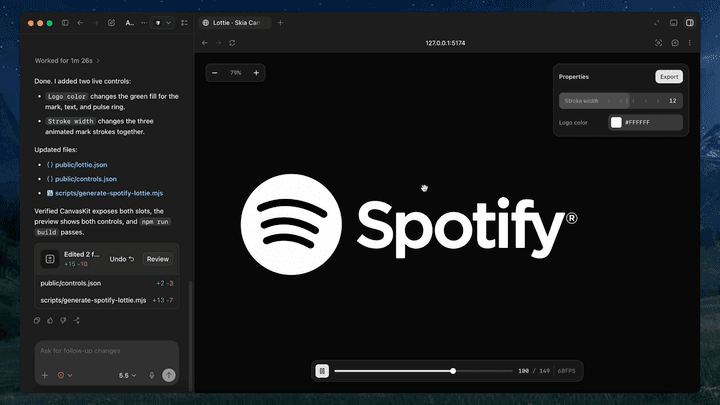The height and width of the screenshot is (405, 720).
Task: Select scripts/generate-spotify-lottie.mjs changed file row
Action: [x=107, y=300]
